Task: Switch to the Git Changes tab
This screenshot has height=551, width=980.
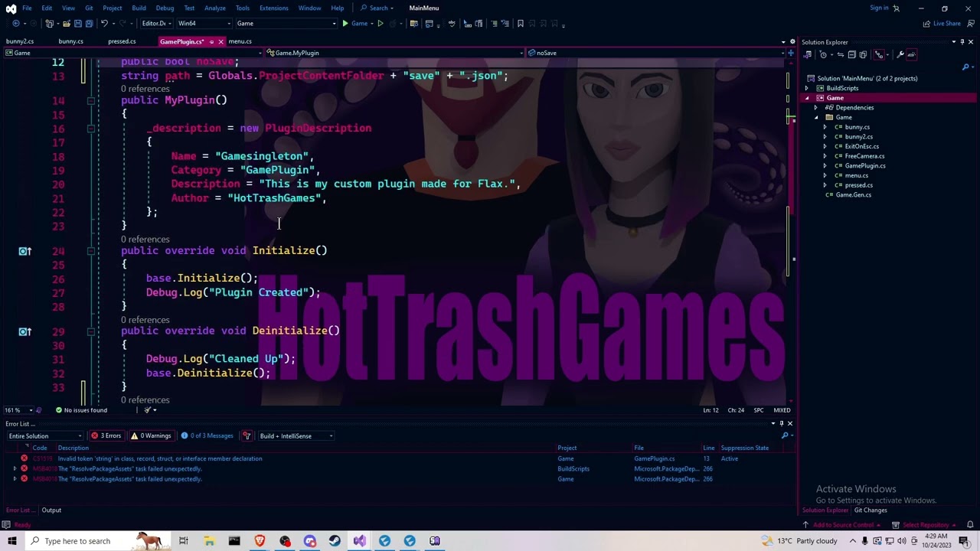Action: click(871, 510)
